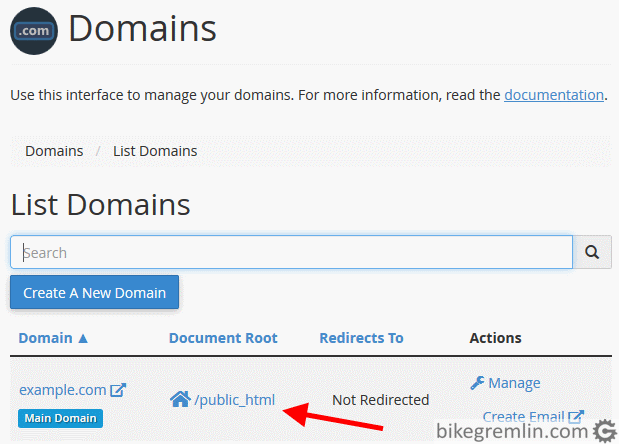Click the Actions column header
This screenshot has height=444, width=619.
[x=495, y=338]
